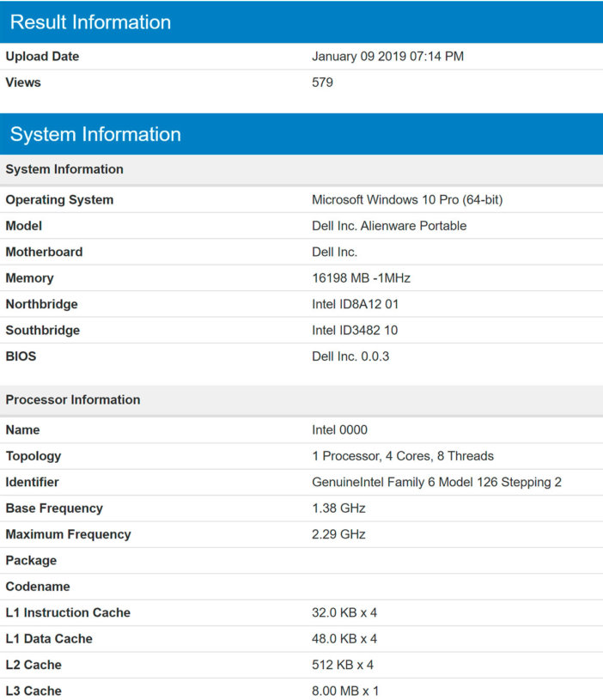Viewport: 603px width, 700px height.
Task: Select '1.38 GHz' base frequency value
Action: (338, 508)
